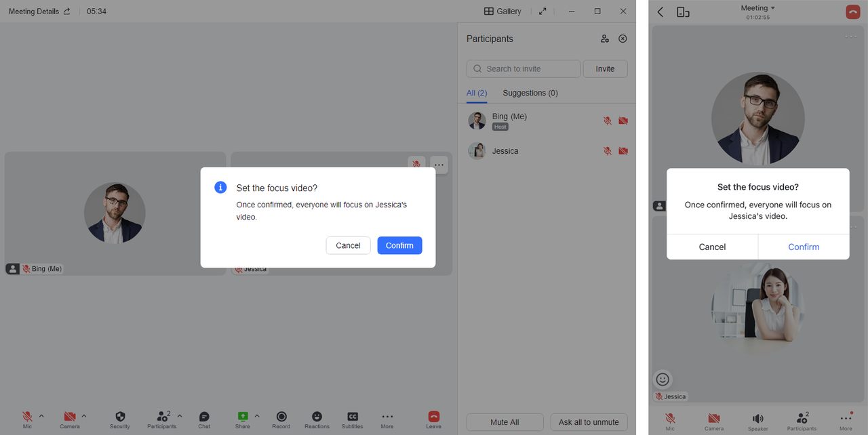Open the Meeting title dropdown on mobile
The height and width of the screenshot is (435, 868).
pyautogui.click(x=758, y=8)
